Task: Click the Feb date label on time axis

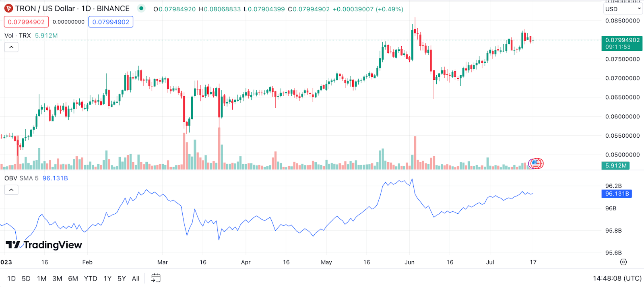Action: [x=87, y=262]
